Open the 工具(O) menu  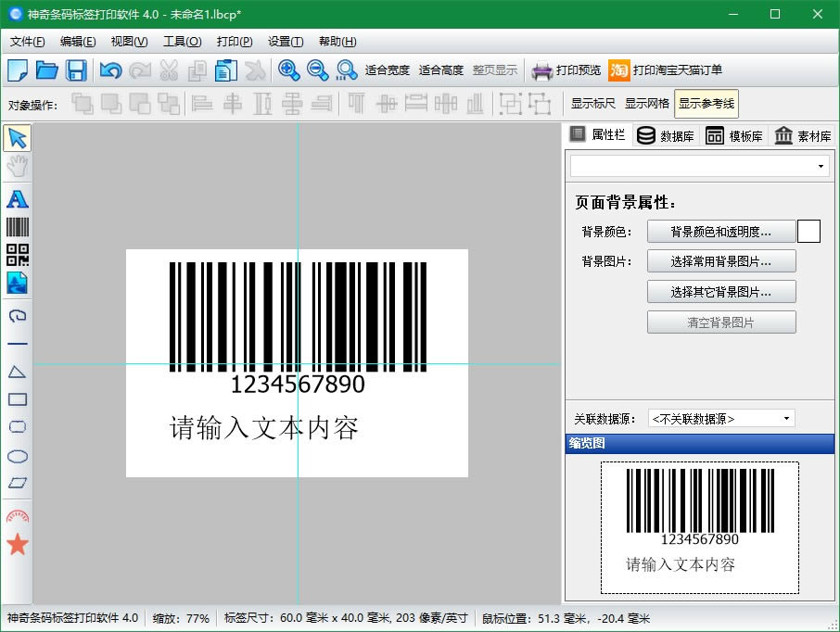pos(182,42)
